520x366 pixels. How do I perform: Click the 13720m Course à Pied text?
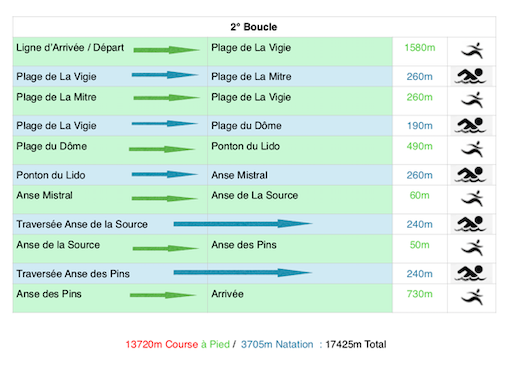coord(178,344)
